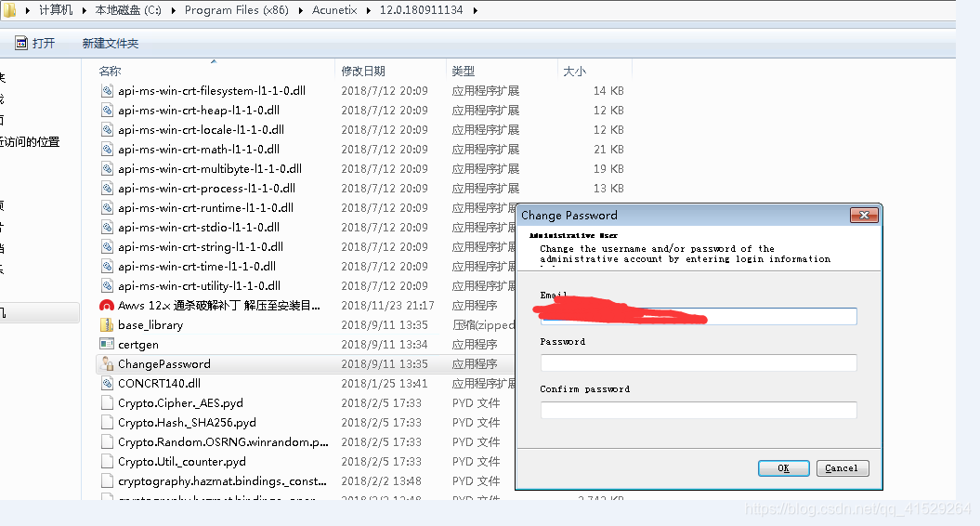Select the Crypto.Cipher._AES.pyd file name
980x526 pixels.
(180, 402)
